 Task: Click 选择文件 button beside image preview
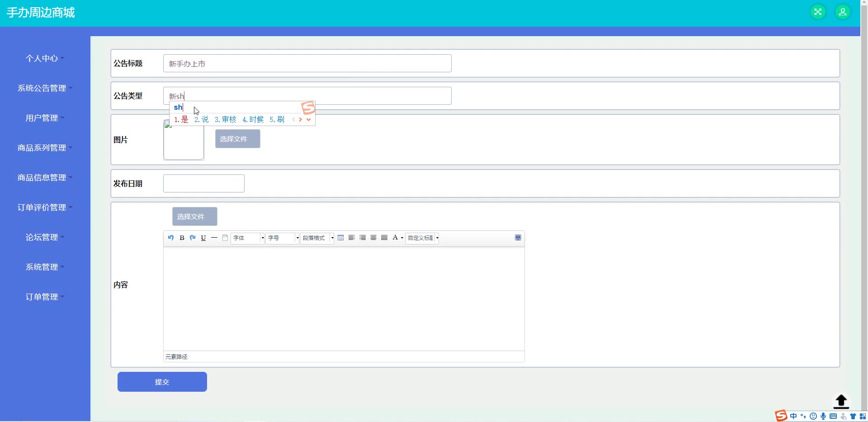238,139
